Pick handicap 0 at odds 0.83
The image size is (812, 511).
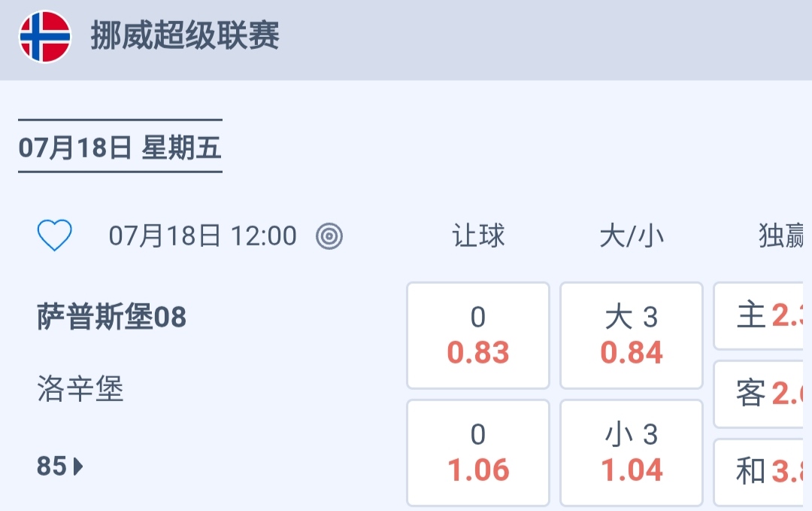pos(478,335)
